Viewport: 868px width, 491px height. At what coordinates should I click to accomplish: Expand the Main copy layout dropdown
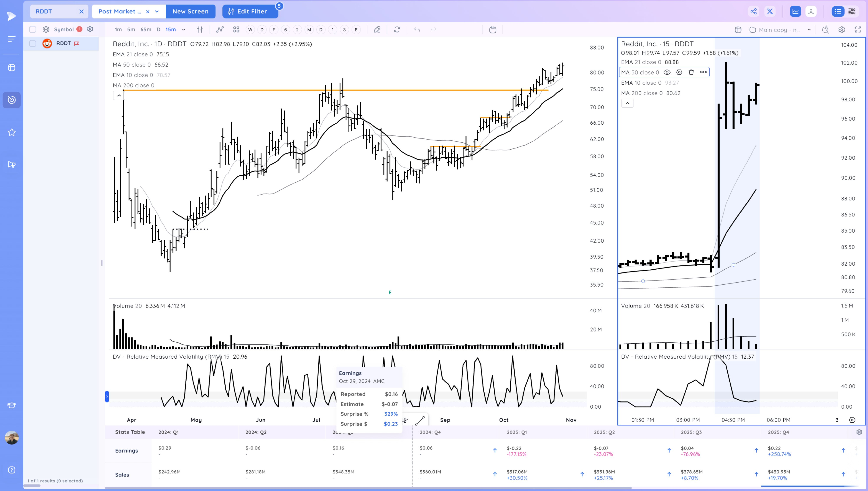point(809,30)
